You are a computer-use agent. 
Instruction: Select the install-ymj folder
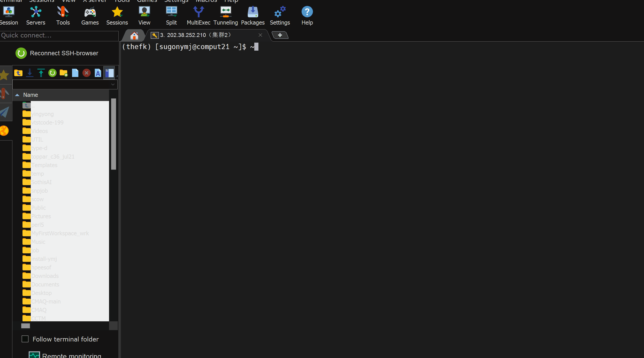(40, 259)
